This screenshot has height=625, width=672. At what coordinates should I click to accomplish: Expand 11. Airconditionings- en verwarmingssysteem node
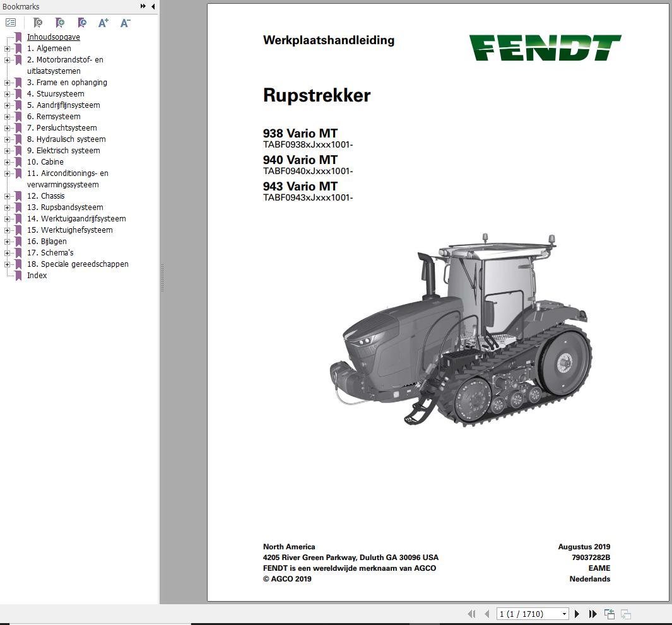[x=7, y=173]
